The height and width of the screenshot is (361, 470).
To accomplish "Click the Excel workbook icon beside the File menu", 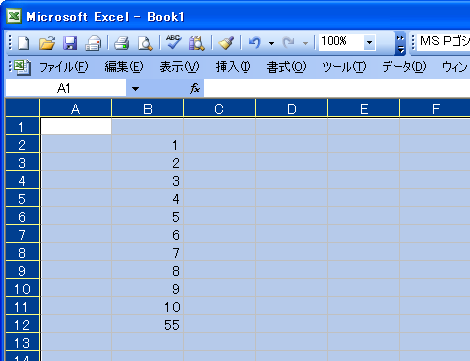I will 22,67.
